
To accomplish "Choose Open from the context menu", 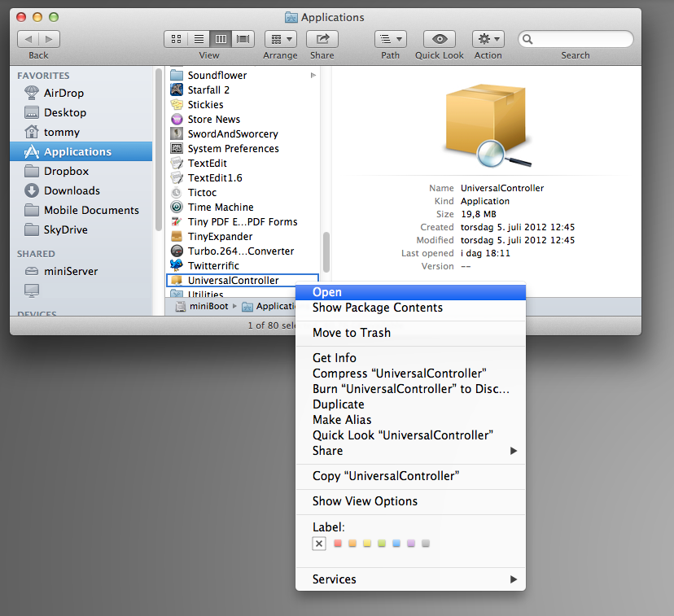I will 410,292.
